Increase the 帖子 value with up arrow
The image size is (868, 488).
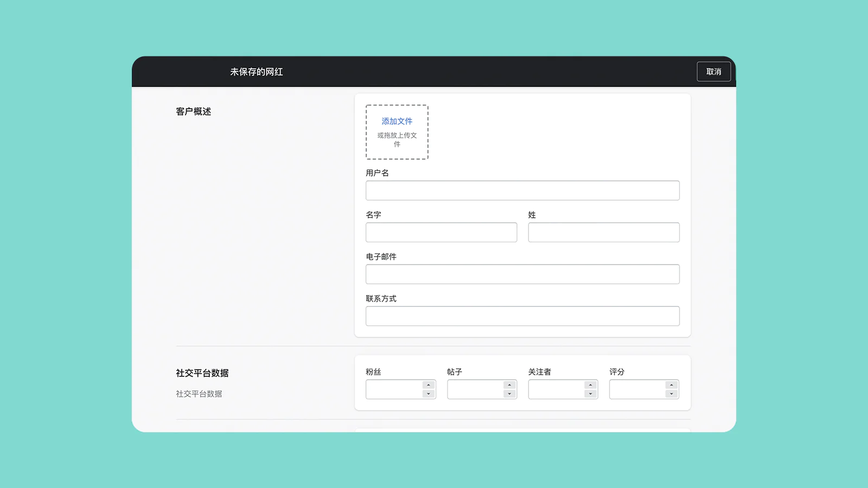(509, 385)
